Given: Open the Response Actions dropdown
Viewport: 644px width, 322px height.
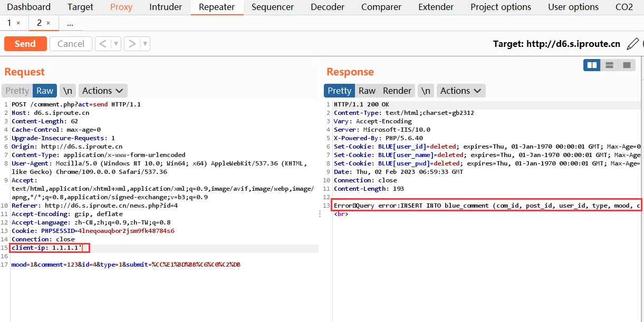Looking at the screenshot, I should click(460, 91).
